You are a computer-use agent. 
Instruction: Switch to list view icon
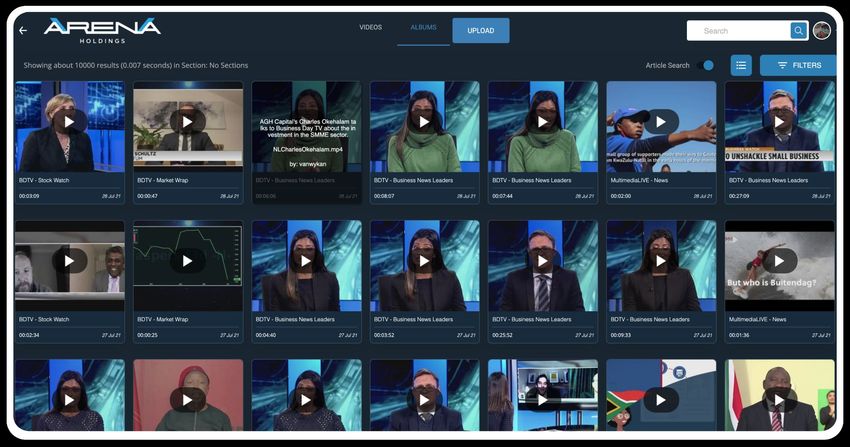[741, 66]
